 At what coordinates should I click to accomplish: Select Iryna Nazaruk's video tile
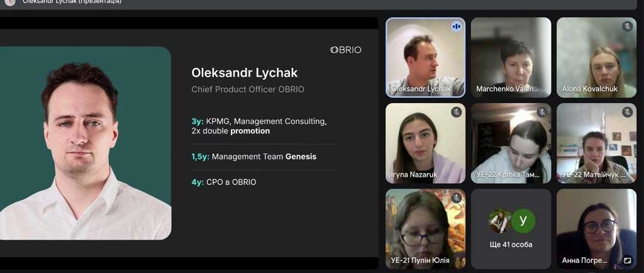tap(426, 143)
